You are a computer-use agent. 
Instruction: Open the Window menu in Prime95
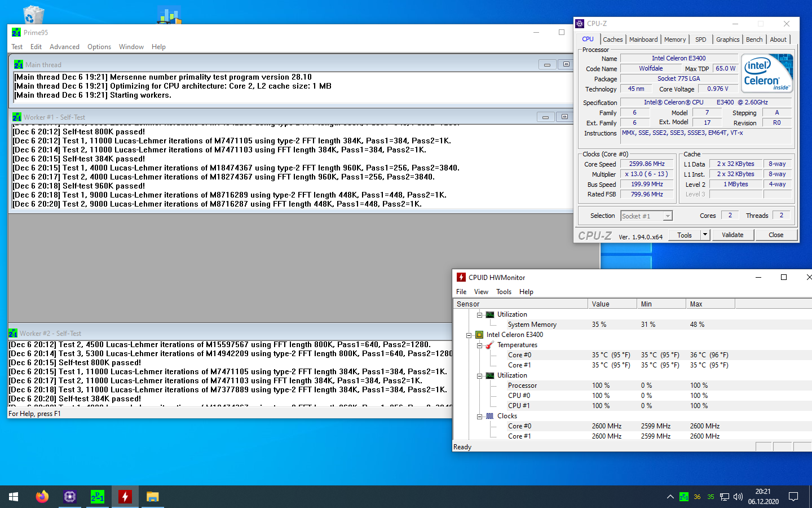[x=131, y=47]
